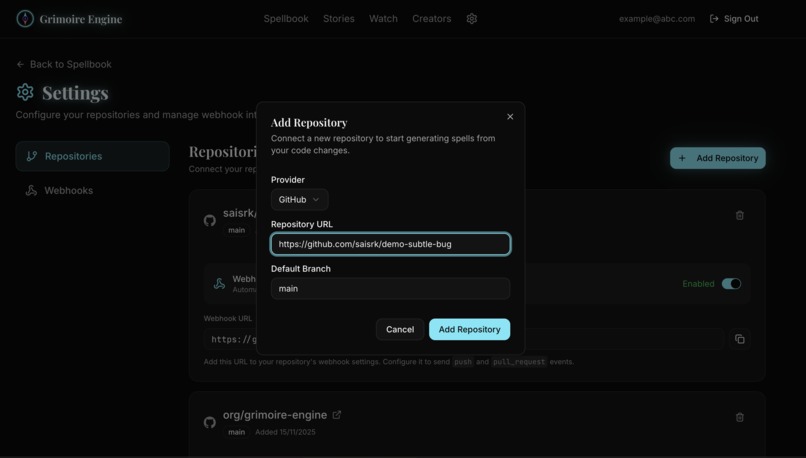Viewport: 806px width, 458px height.
Task: Focus the Repository URL input field
Action: [391, 244]
